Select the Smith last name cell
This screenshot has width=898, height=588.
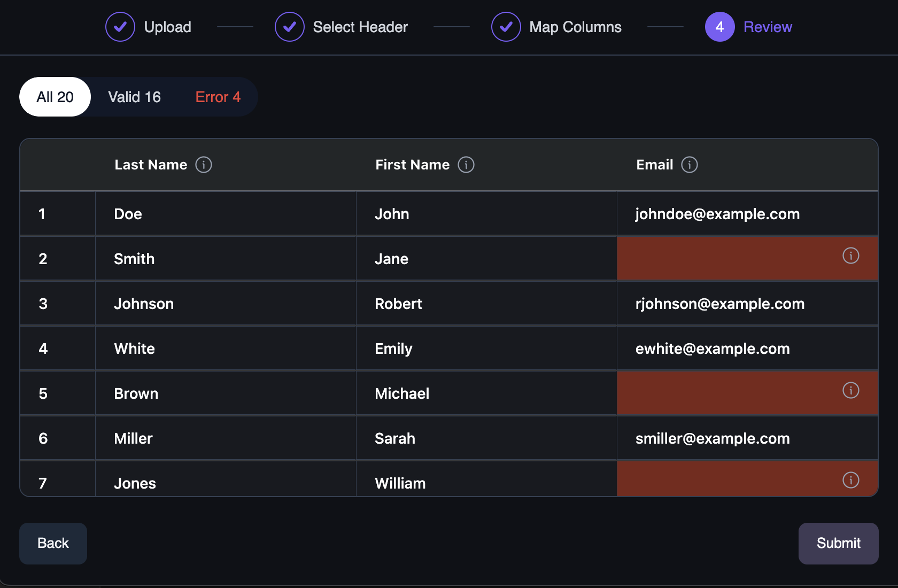point(226,259)
